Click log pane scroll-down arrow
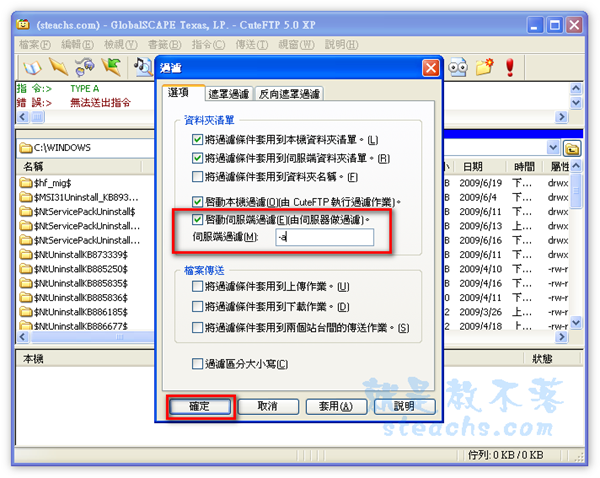This screenshot has height=478, width=600. click(576, 103)
